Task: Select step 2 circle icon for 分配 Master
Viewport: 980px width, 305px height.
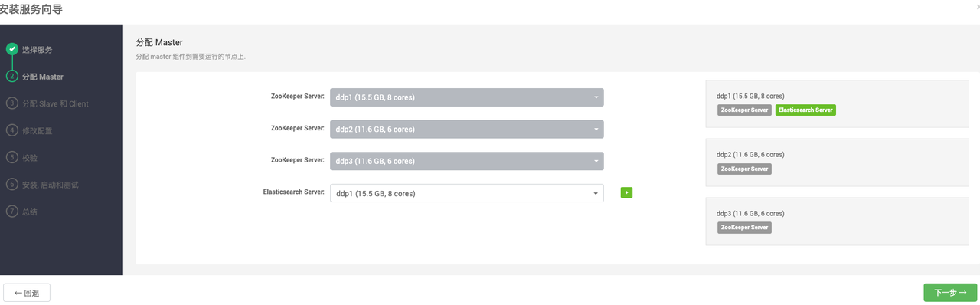Action: [12, 77]
